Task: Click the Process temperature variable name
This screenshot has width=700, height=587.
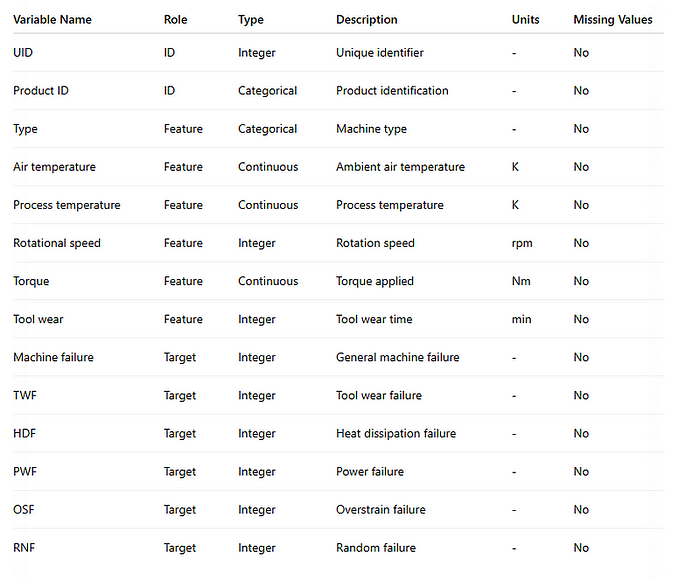Action: point(66,205)
